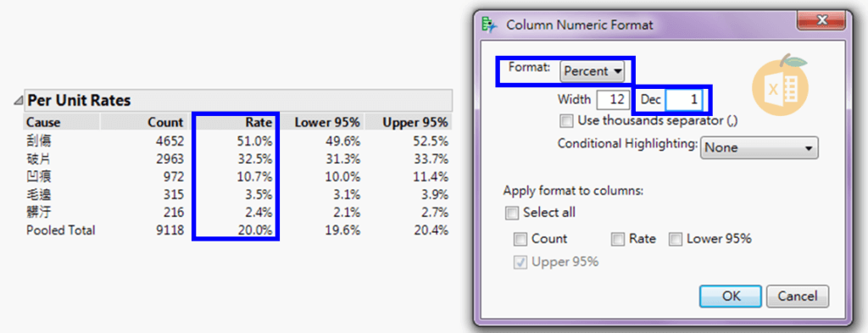
Task: Confirm with the OK button
Action: coord(731,297)
